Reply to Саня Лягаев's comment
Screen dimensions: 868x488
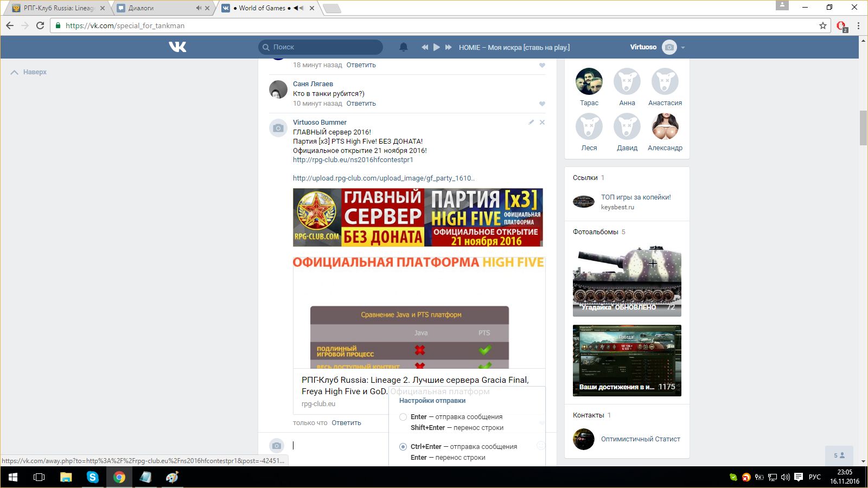click(361, 104)
